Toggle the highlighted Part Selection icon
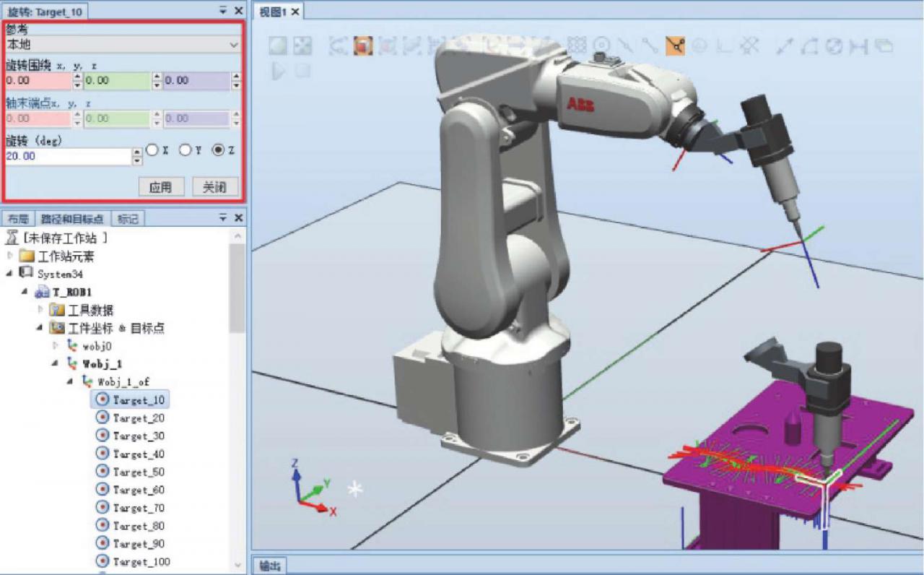The image size is (924, 575). 362,46
